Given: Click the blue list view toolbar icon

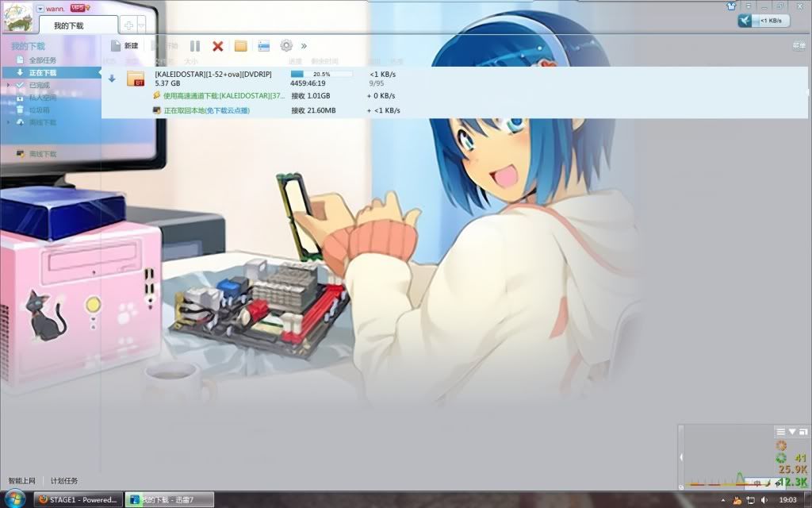Looking at the screenshot, I should (263, 46).
